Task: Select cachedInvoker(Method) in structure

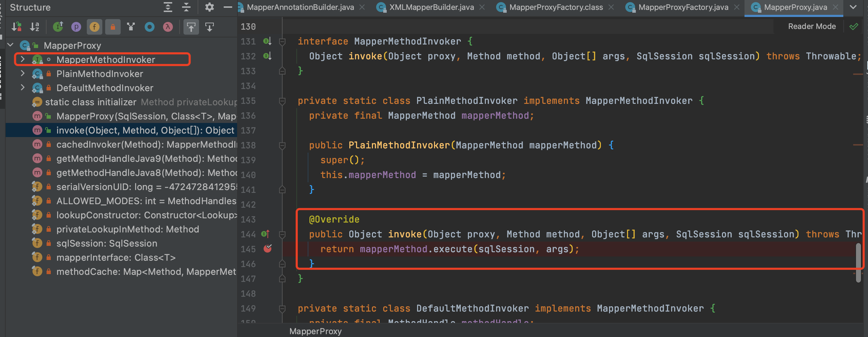Action: pos(121,144)
